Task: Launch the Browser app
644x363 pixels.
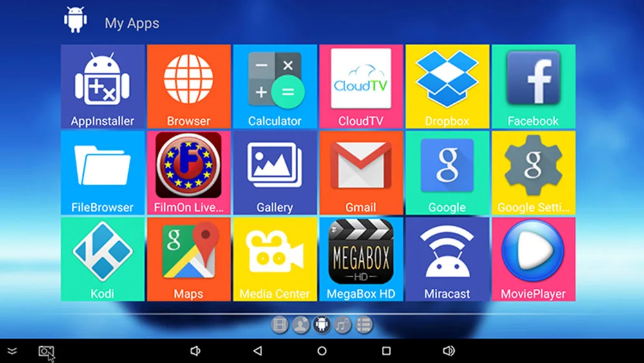Action: pos(189,87)
